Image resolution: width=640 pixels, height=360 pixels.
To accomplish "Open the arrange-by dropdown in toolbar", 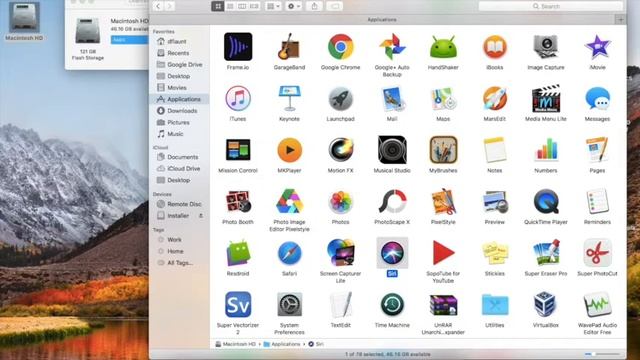I will click(x=273, y=6).
